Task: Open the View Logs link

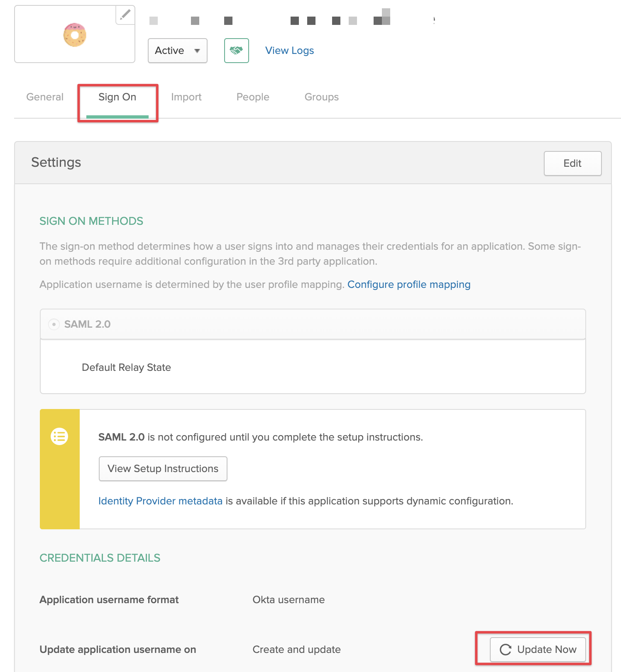Action: click(x=289, y=51)
